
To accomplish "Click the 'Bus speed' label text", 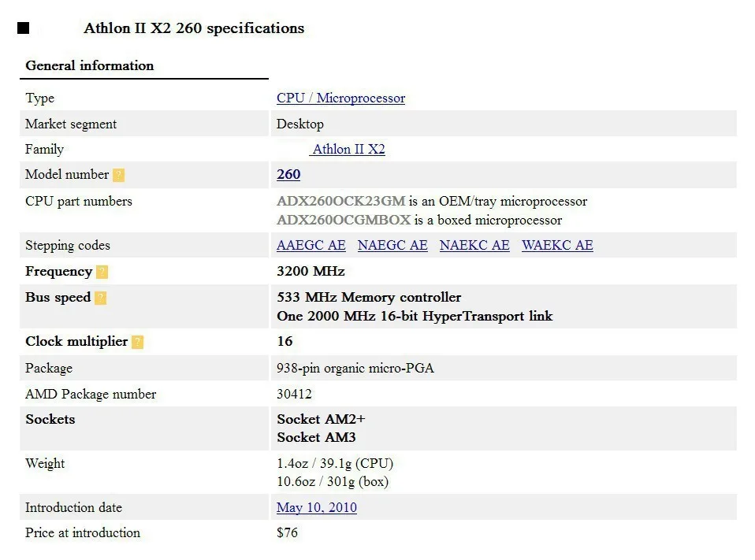I will [x=58, y=298].
